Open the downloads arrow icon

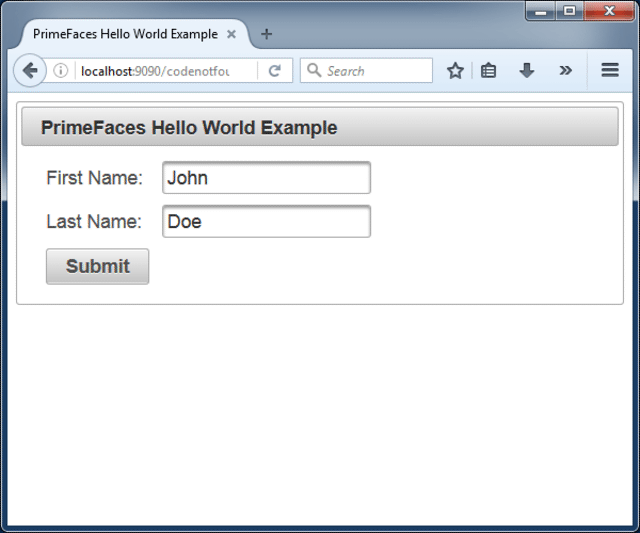[x=527, y=71]
